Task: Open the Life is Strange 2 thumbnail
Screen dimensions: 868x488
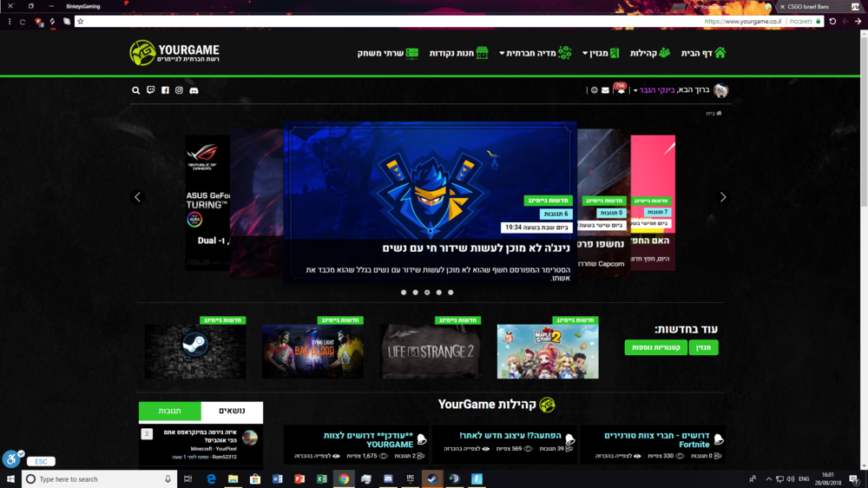Action: [430, 352]
